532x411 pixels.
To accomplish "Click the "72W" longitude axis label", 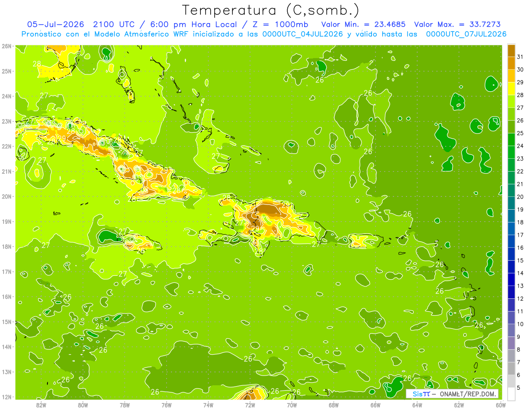I will pyautogui.click(x=250, y=405).
